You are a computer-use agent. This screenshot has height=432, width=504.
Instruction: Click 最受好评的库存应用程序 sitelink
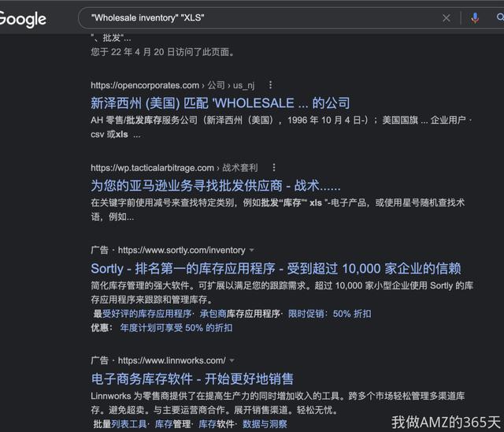pos(143,314)
